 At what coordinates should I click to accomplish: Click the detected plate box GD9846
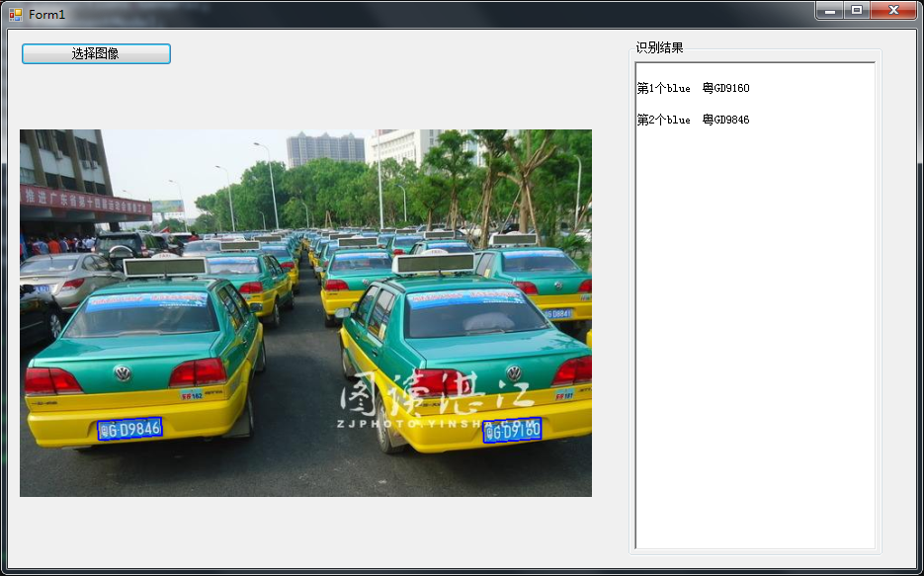click(129, 429)
